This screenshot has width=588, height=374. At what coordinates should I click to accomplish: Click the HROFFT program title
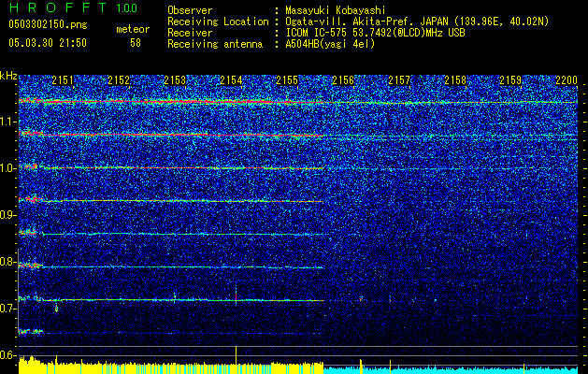[x=56, y=7]
